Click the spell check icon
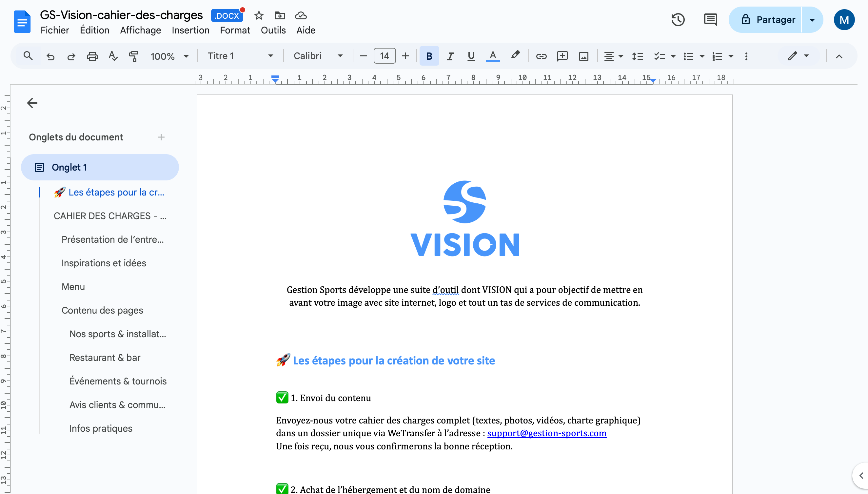 [x=113, y=56]
